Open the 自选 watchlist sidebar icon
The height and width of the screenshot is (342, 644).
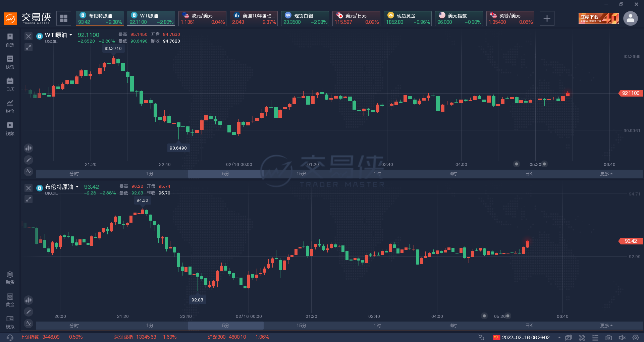tap(10, 40)
